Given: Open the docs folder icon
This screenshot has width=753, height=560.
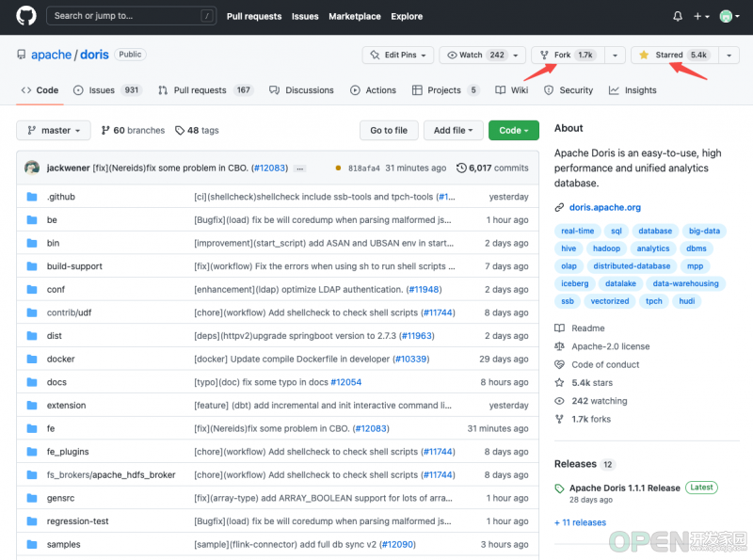Looking at the screenshot, I should point(32,382).
